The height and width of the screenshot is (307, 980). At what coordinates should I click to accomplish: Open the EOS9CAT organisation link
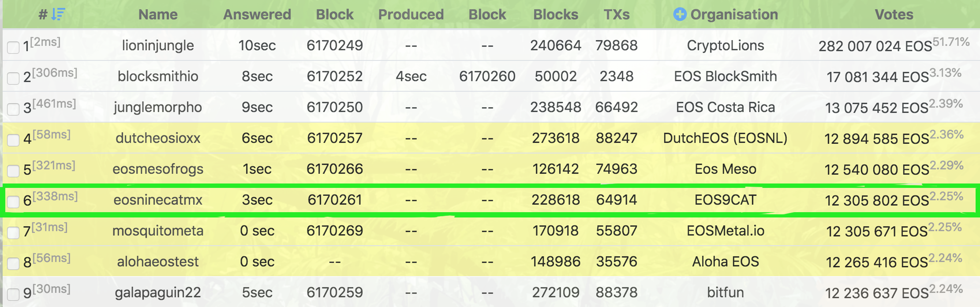pyautogui.click(x=726, y=200)
